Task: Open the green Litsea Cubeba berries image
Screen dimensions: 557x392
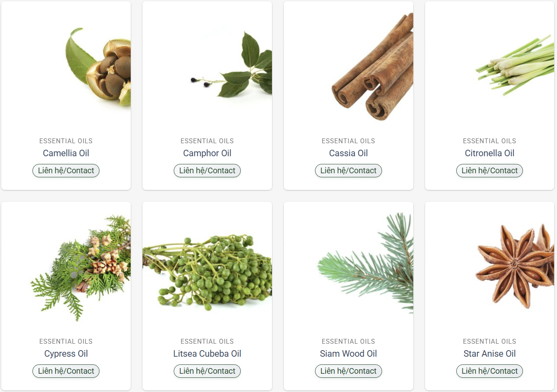Action: click(207, 267)
